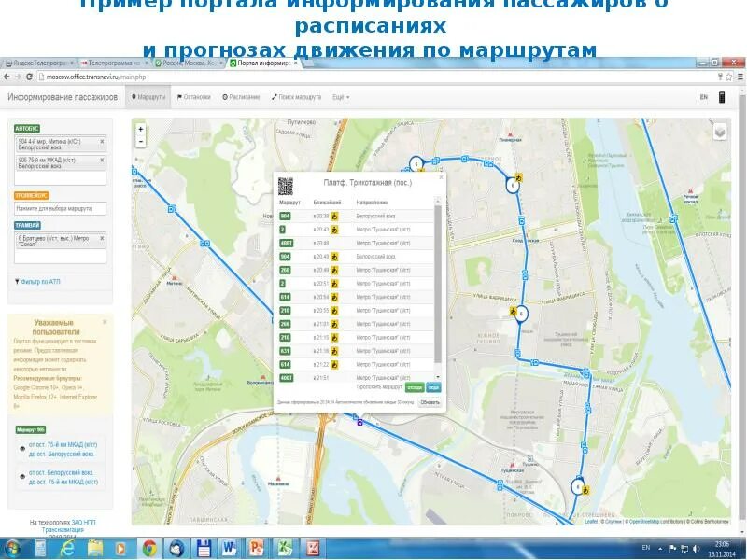Click the Митино metro marker
Image resolution: width=747 pixels, height=560 pixels.
pos(175,277)
